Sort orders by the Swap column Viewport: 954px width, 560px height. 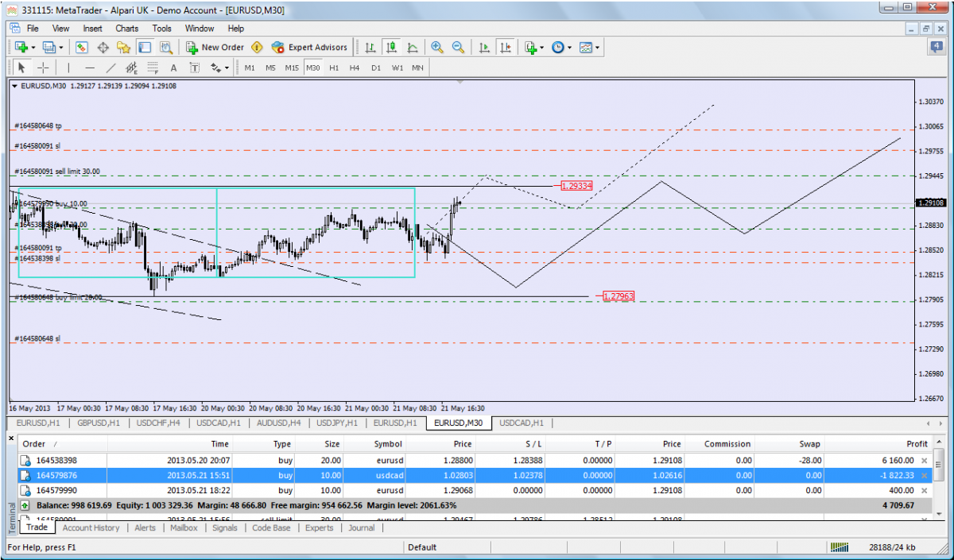coord(789,444)
